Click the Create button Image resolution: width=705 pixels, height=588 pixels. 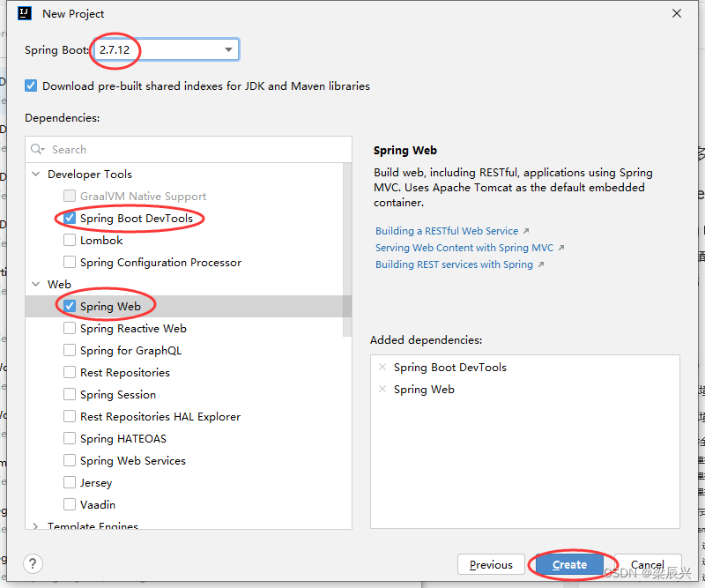[x=569, y=564]
